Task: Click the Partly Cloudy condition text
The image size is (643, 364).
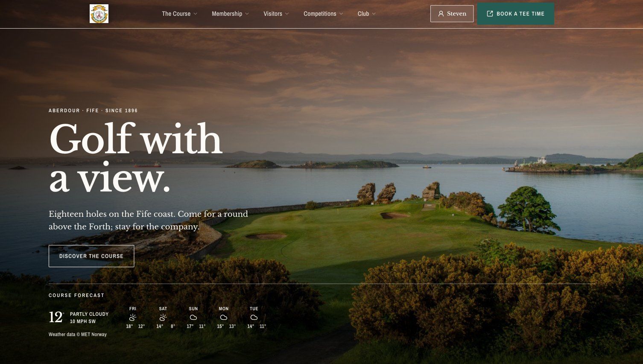Action: tap(89, 314)
